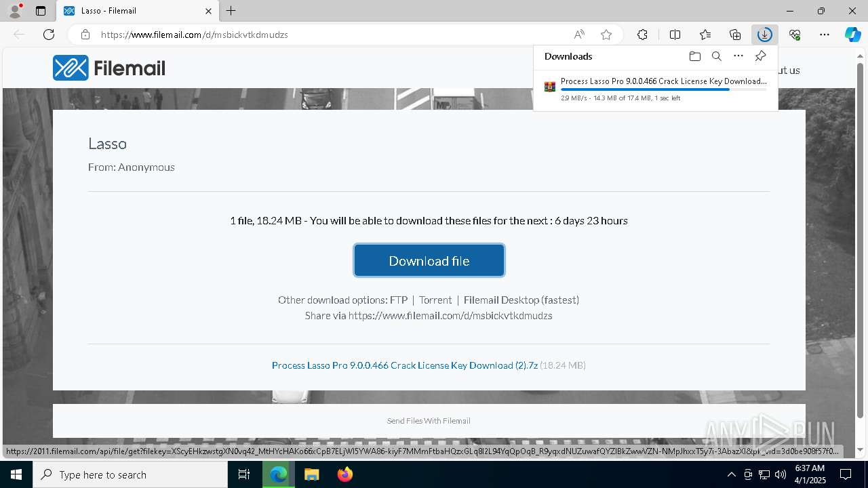
Task: Click the Send Files With Filemail link
Action: (429, 421)
